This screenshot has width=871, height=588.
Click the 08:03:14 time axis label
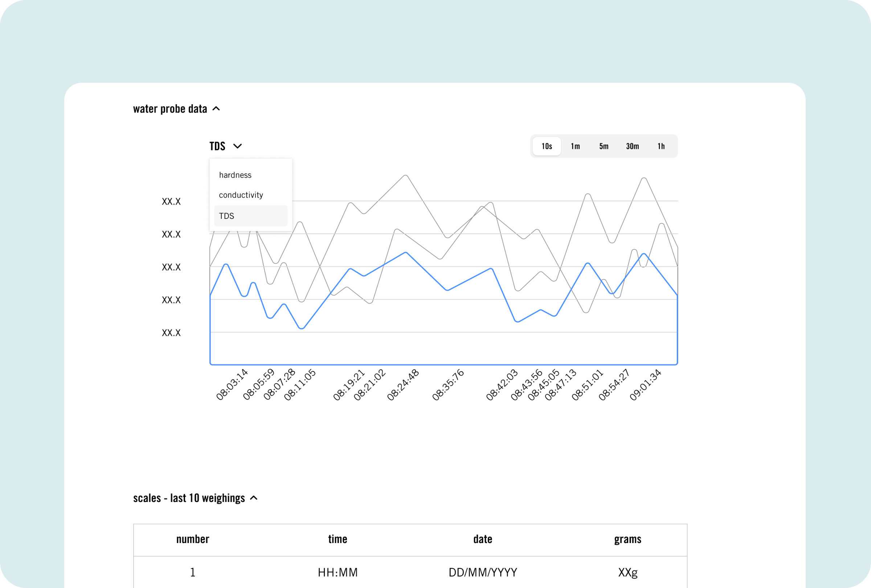tap(232, 384)
